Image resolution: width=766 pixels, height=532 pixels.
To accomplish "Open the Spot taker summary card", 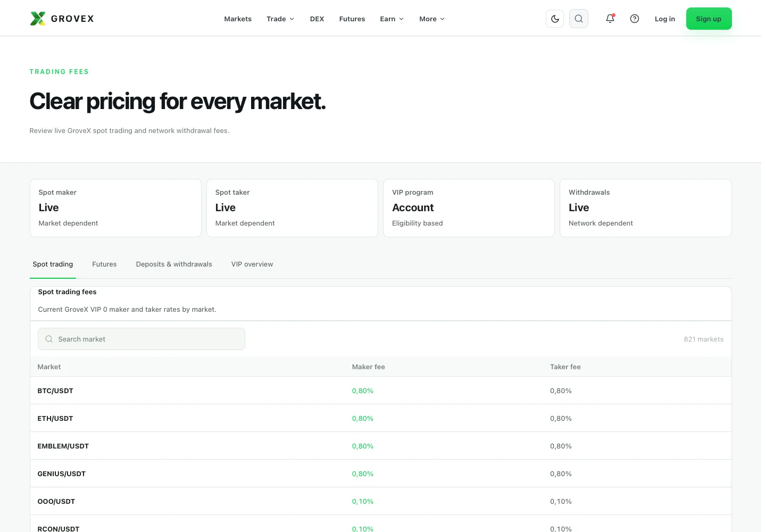I will (x=292, y=208).
